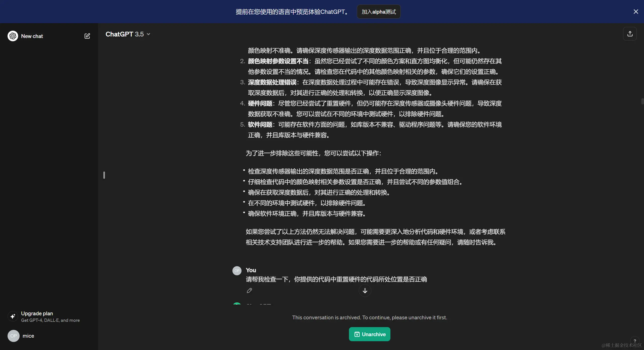Click the bold heading 硬件问题
This screenshot has width=644, height=350.
[260, 103]
